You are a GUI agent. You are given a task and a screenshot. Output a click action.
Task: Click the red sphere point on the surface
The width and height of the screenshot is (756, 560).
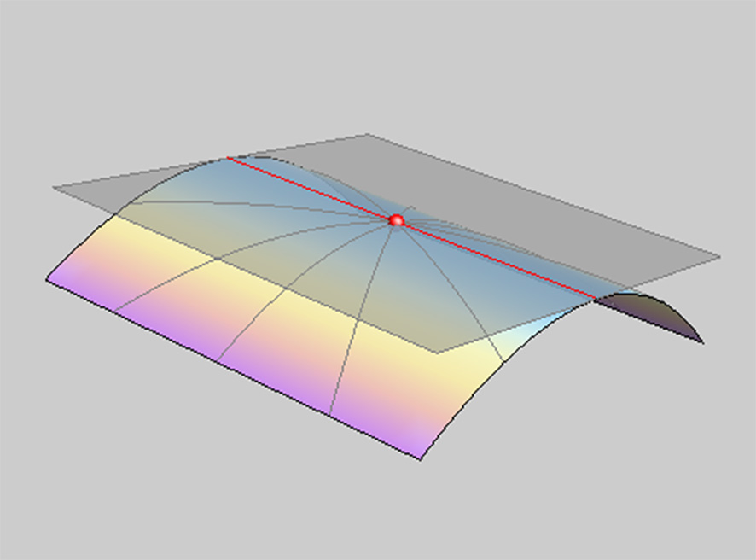click(x=396, y=220)
